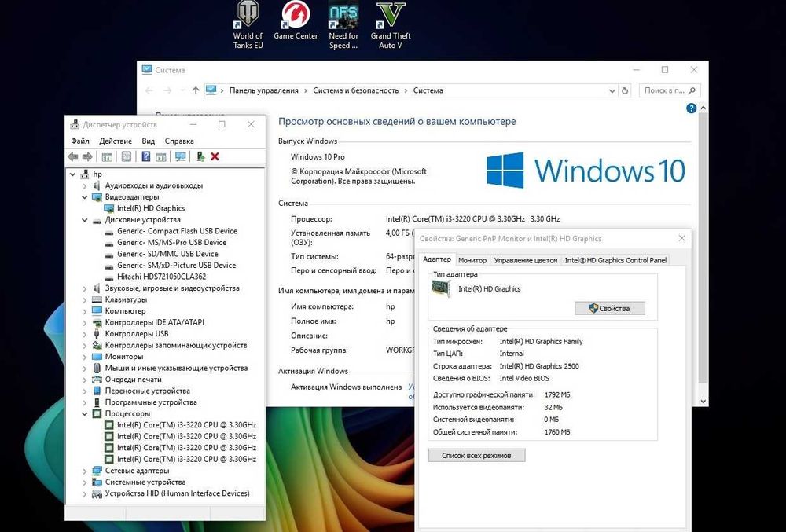Screen dimensions: 786x532
Task: Open the Справка menu
Action: pos(179,141)
